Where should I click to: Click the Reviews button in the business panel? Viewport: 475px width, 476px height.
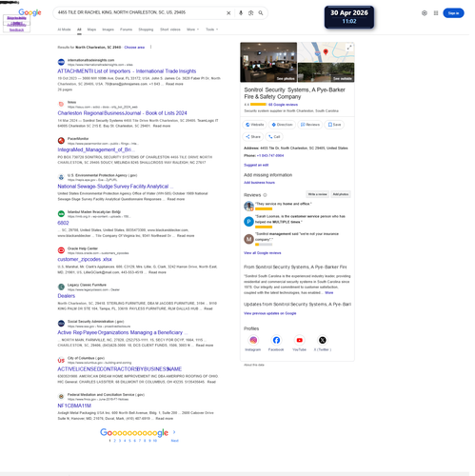(x=310, y=125)
